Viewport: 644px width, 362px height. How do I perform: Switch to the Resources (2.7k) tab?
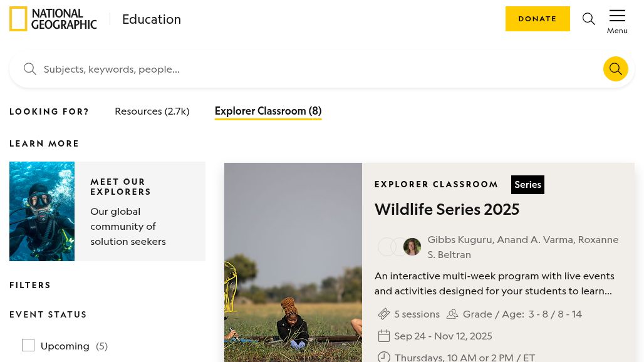coord(152,111)
